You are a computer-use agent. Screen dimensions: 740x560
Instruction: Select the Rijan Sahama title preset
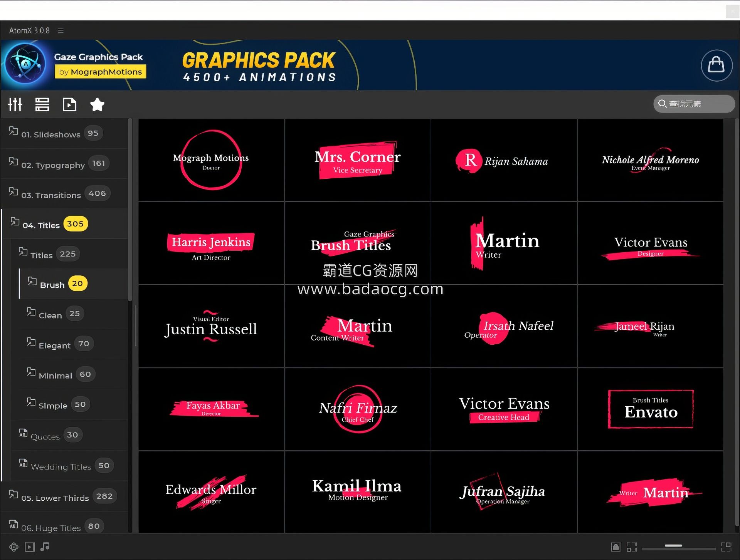pyautogui.click(x=504, y=160)
